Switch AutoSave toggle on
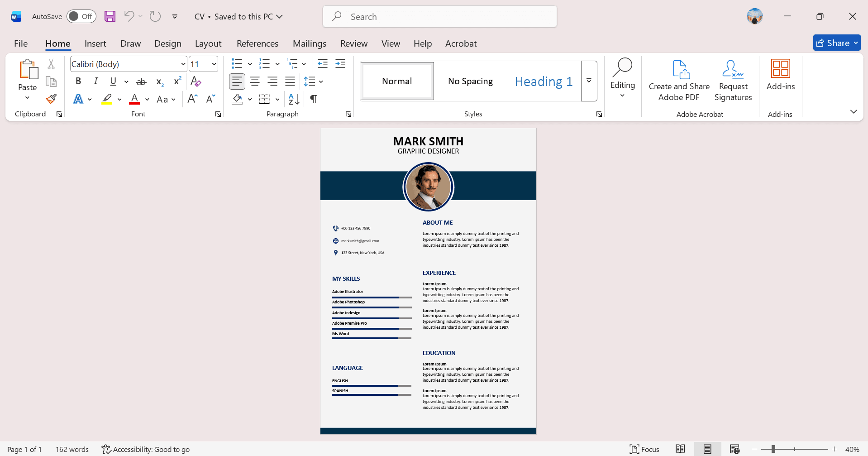 tap(81, 16)
